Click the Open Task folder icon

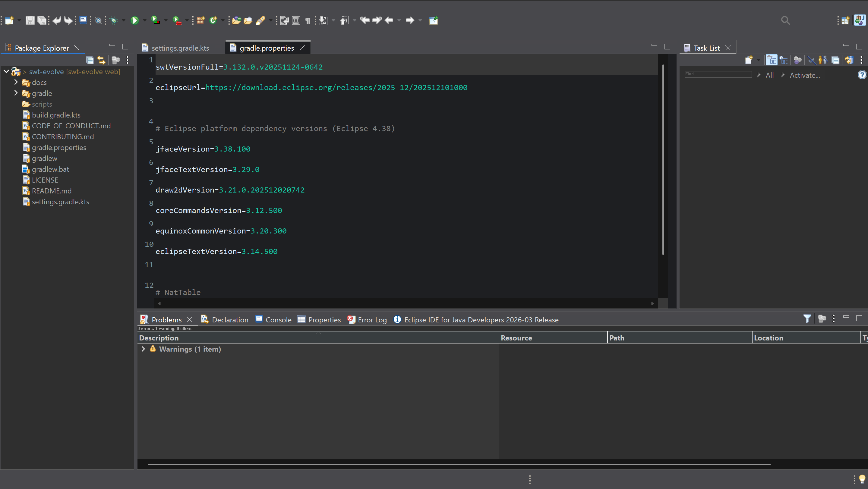coord(248,20)
